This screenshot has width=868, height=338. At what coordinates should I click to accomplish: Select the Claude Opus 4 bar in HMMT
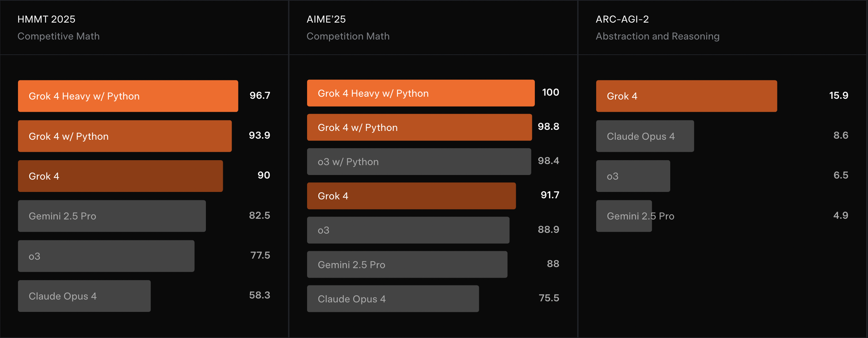(84, 296)
